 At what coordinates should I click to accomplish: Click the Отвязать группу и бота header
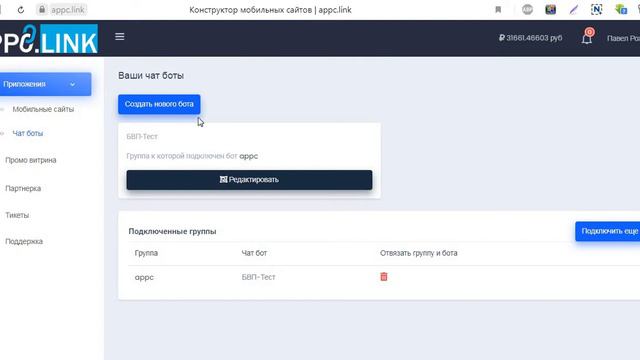418,253
